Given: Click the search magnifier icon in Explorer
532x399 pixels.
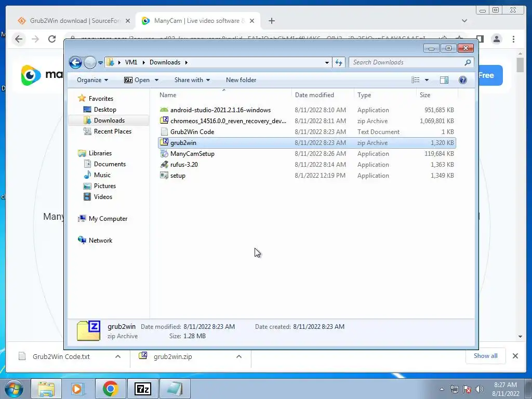Looking at the screenshot, I should (x=468, y=62).
